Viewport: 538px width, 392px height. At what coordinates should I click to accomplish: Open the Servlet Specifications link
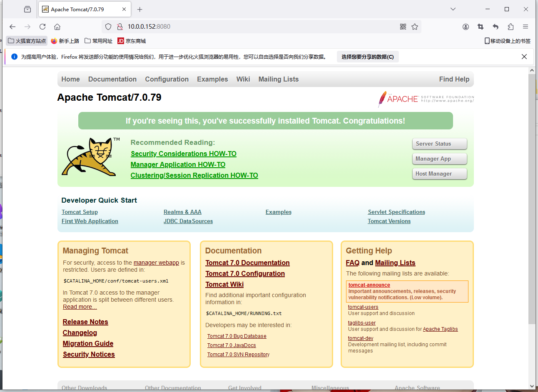point(396,212)
